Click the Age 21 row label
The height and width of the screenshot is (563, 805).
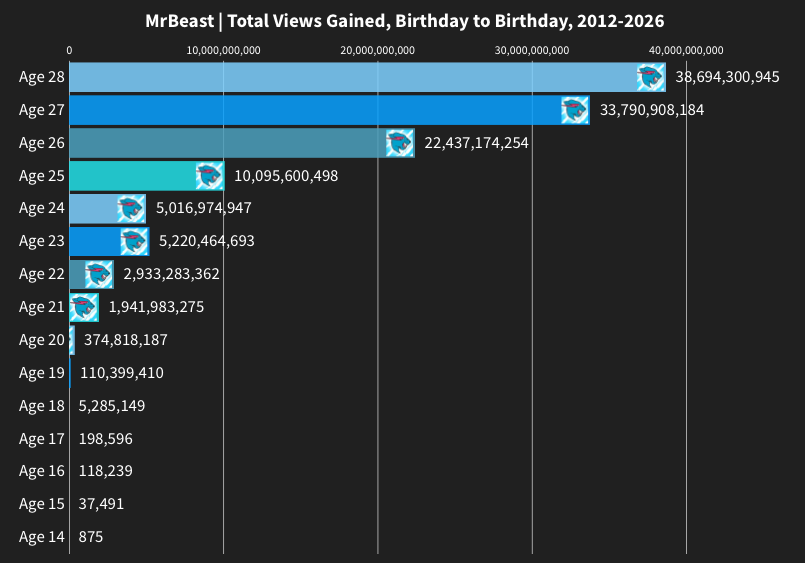[x=42, y=307]
